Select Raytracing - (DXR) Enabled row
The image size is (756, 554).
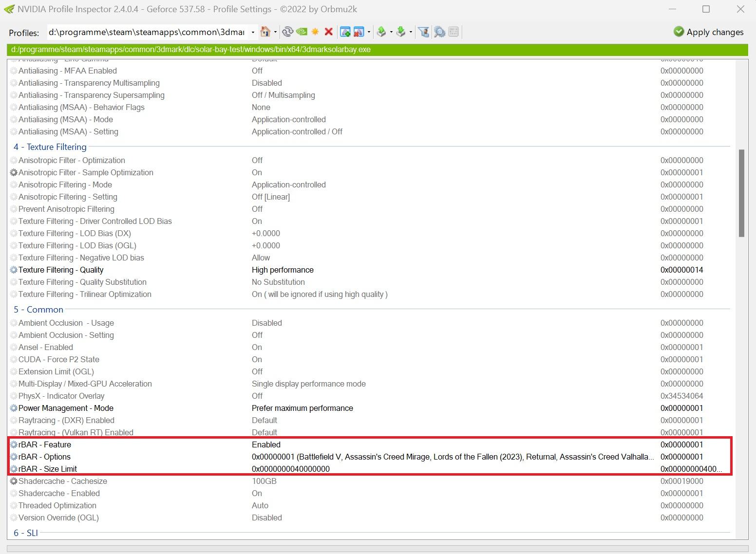[370, 420]
